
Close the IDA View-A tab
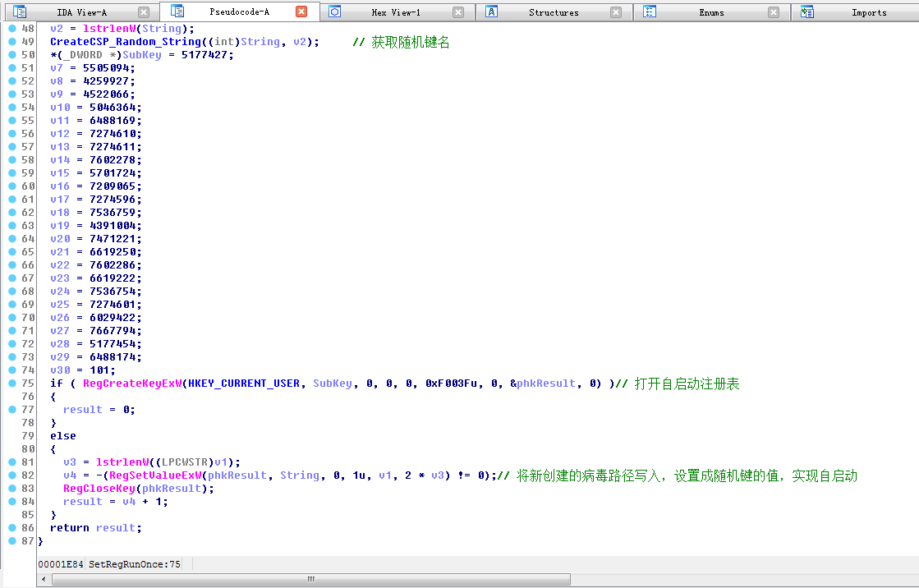[x=144, y=12]
